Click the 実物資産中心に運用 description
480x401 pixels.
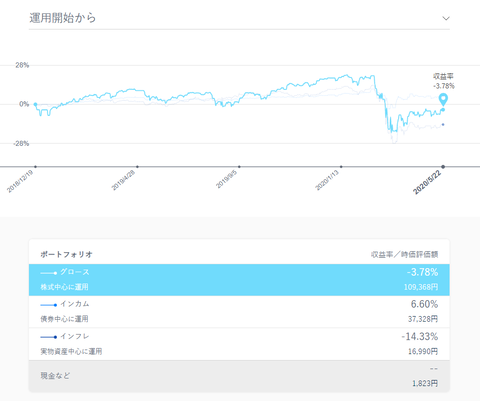pyautogui.click(x=71, y=351)
